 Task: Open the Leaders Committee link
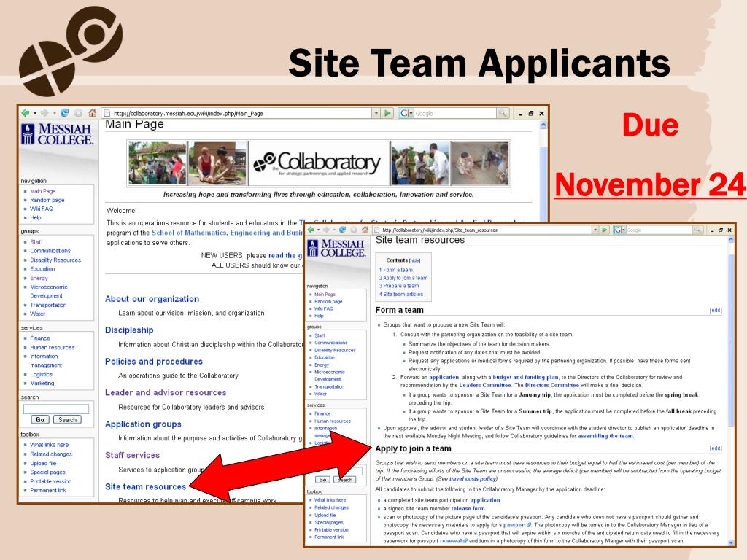[485, 385]
